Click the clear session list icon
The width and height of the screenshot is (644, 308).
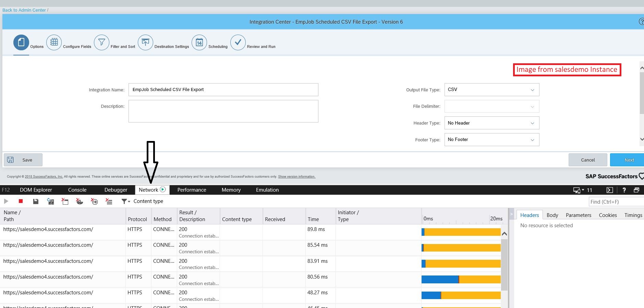point(109,201)
